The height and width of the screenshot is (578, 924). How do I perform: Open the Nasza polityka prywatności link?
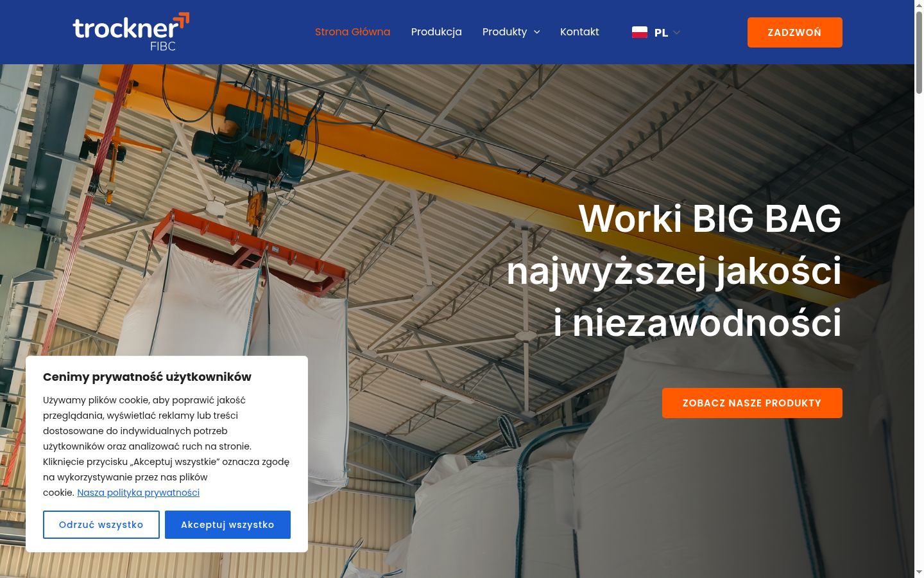[139, 493]
